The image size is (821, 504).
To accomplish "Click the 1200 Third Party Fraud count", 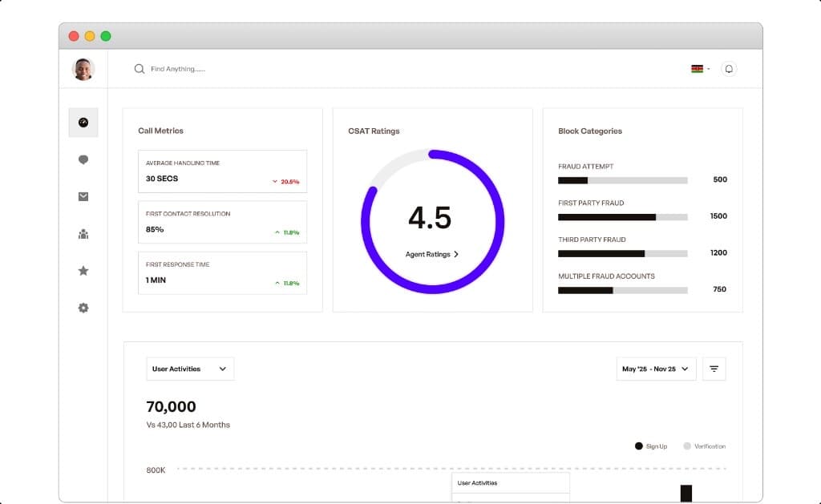I will [x=718, y=252].
